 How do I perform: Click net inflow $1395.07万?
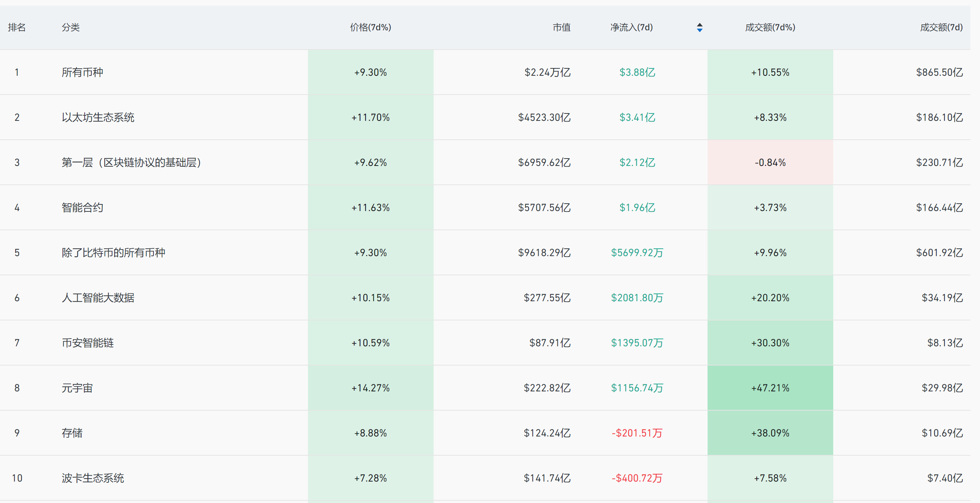[x=637, y=343]
